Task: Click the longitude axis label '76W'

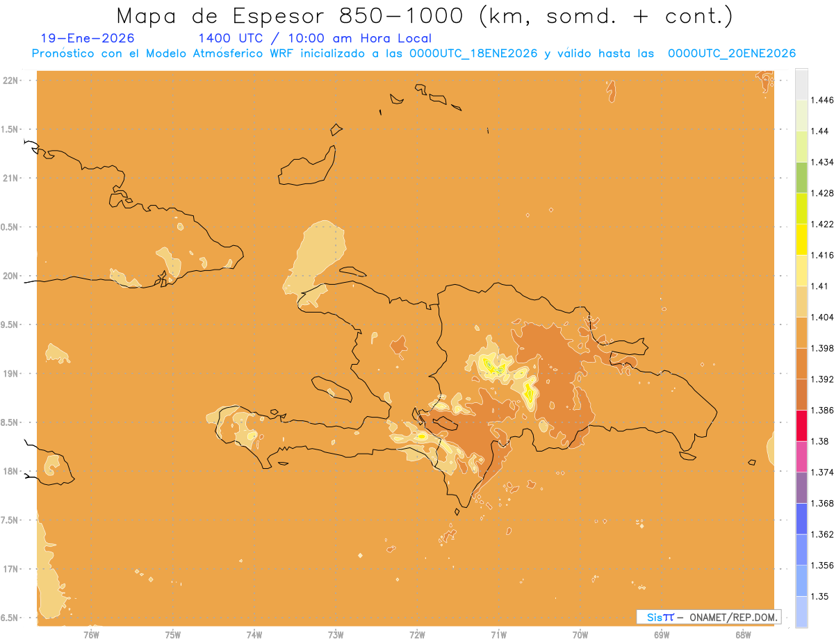Action: pyautogui.click(x=91, y=635)
